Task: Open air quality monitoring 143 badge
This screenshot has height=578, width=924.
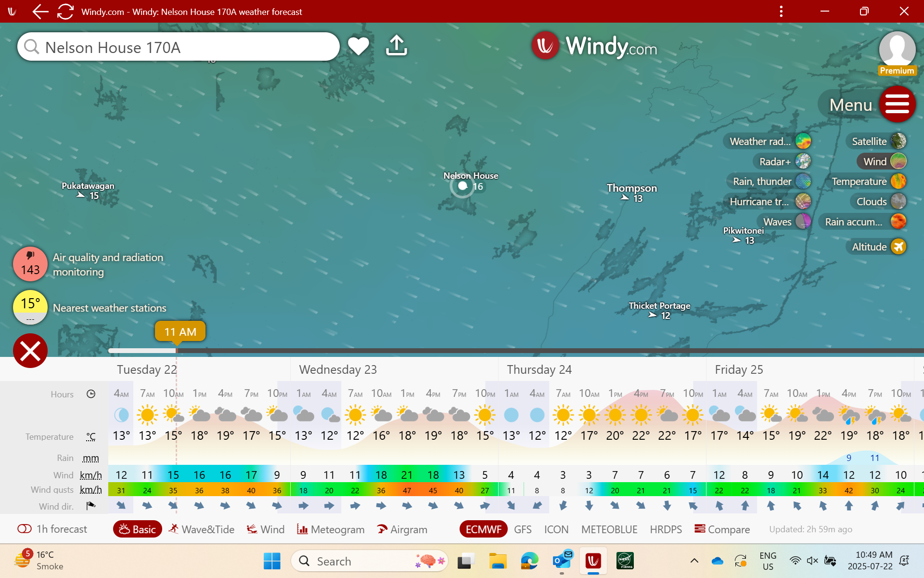Action: click(30, 264)
